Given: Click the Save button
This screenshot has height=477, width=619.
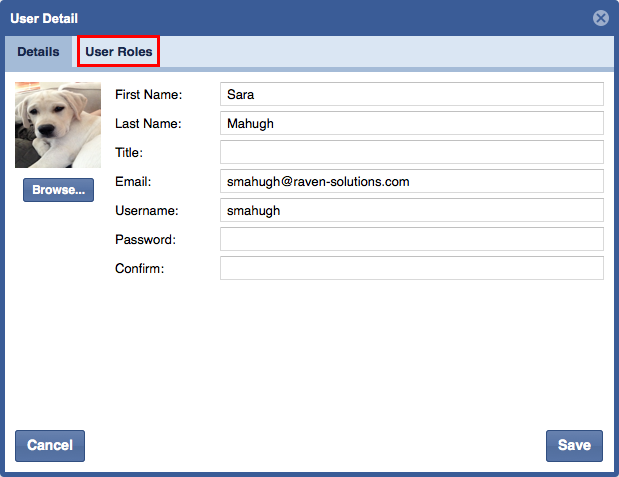Looking at the screenshot, I should click(x=574, y=445).
